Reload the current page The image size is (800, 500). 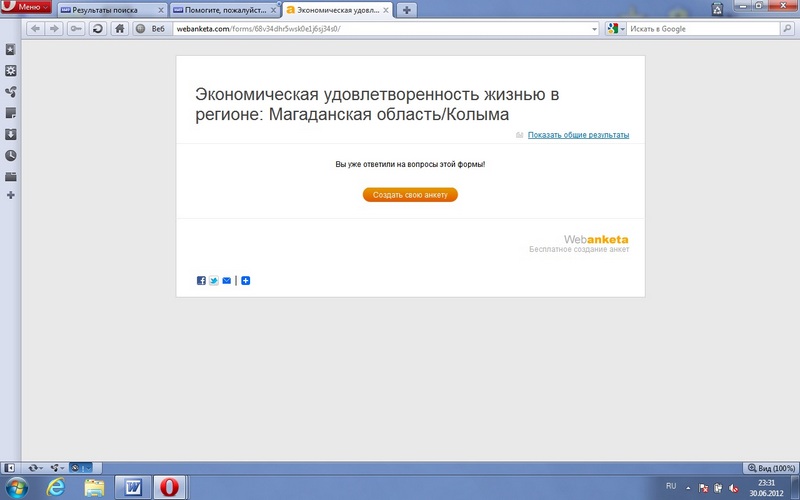coord(97,29)
